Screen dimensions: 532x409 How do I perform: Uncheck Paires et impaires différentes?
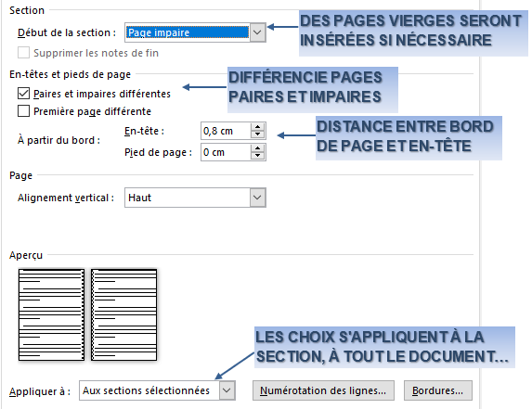coord(23,94)
